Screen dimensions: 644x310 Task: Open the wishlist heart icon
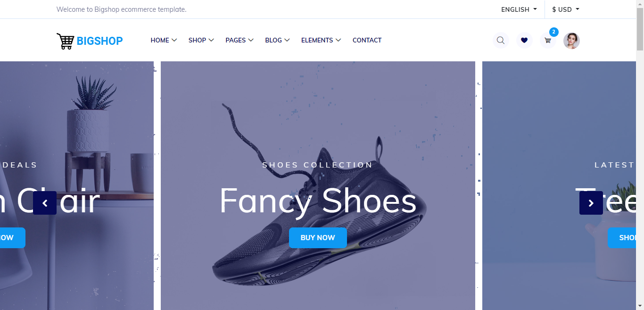pos(524,41)
